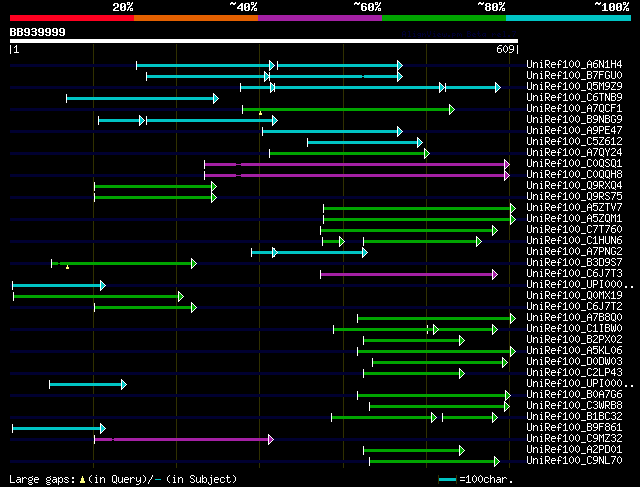The width and height of the screenshot is (640, 487).
Task: Select the UniRef100_Q0MX19 label
Action: click(x=574, y=296)
